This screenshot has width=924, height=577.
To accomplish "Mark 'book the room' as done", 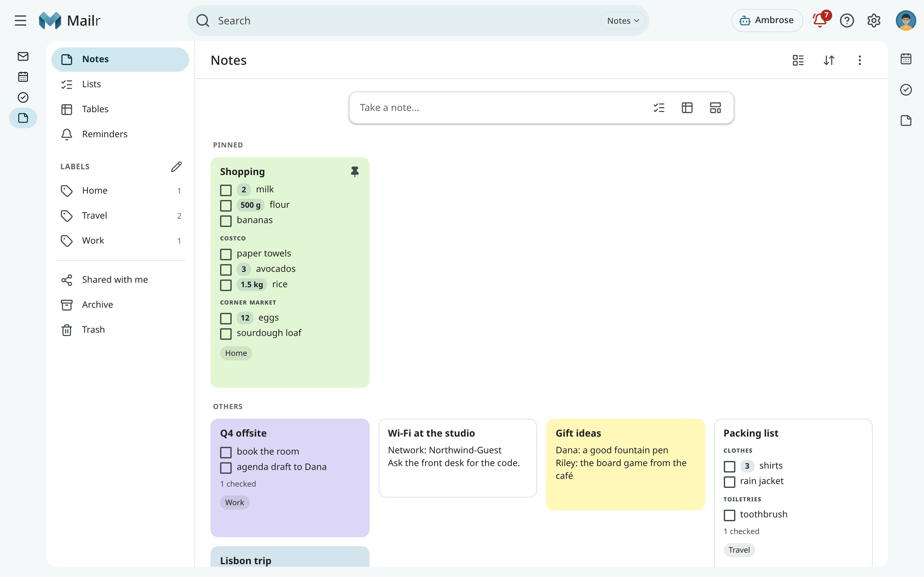I will 226,452.
